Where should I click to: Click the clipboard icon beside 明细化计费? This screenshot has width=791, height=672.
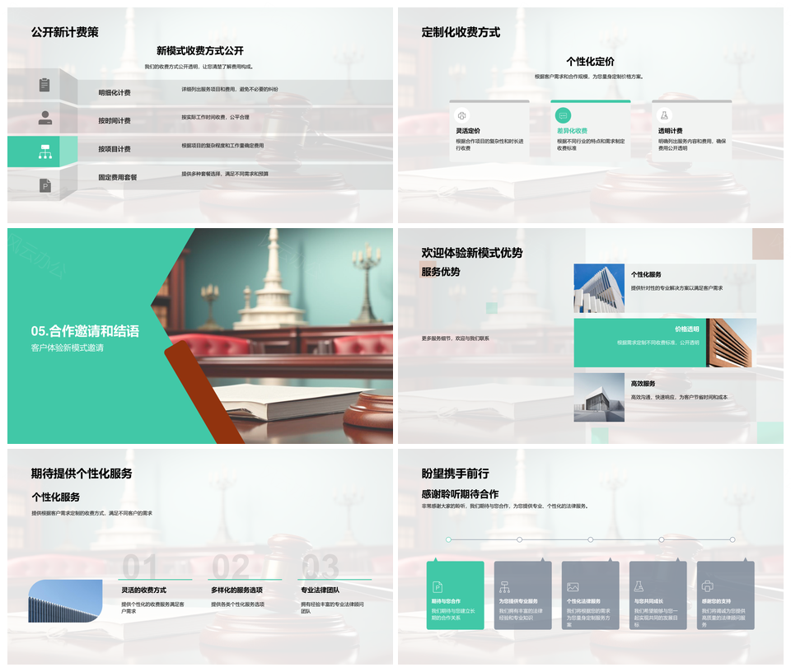pyautogui.click(x=44, y=85)
